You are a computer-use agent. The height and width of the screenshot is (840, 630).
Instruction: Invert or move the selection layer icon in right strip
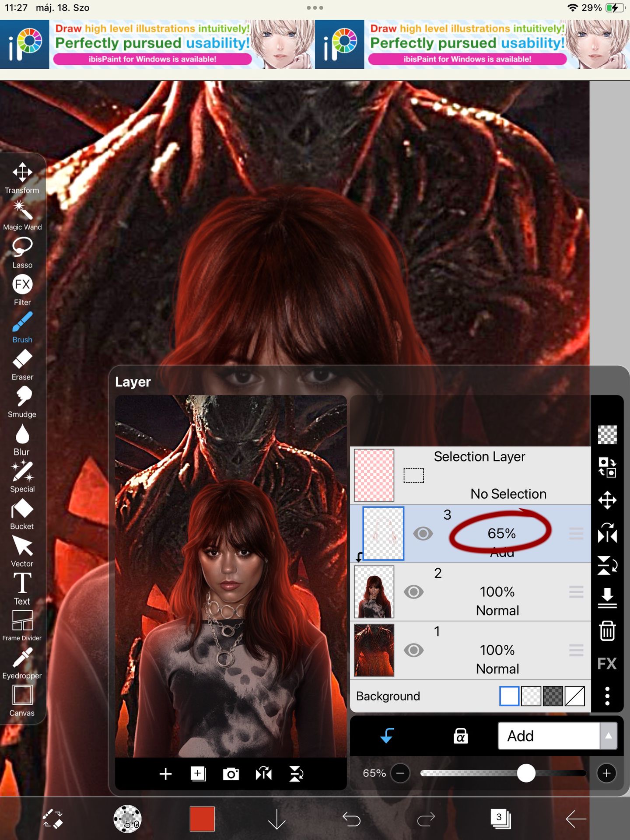coord(607,467)
